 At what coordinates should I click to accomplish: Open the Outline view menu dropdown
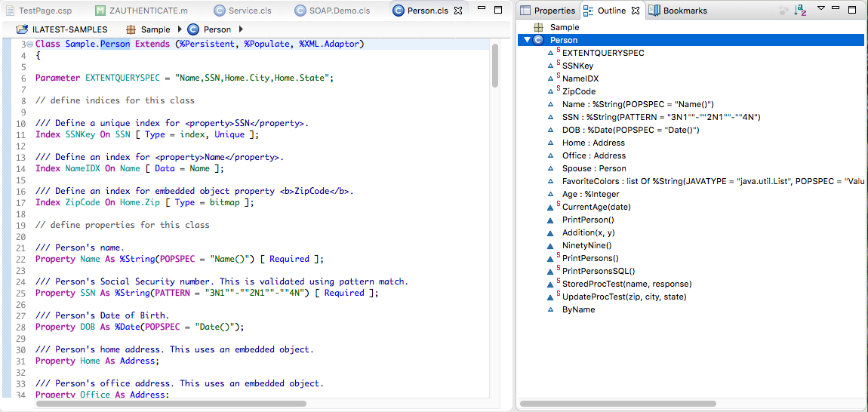821,9
